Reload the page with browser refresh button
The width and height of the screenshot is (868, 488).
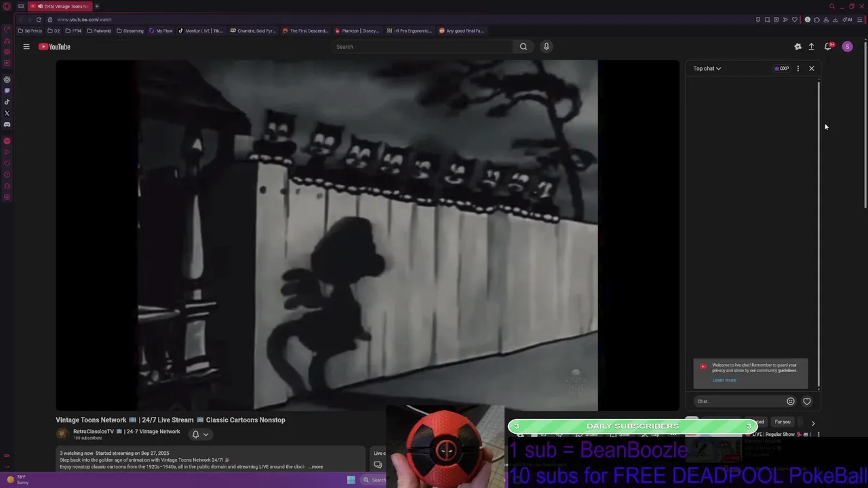(39, 20)
